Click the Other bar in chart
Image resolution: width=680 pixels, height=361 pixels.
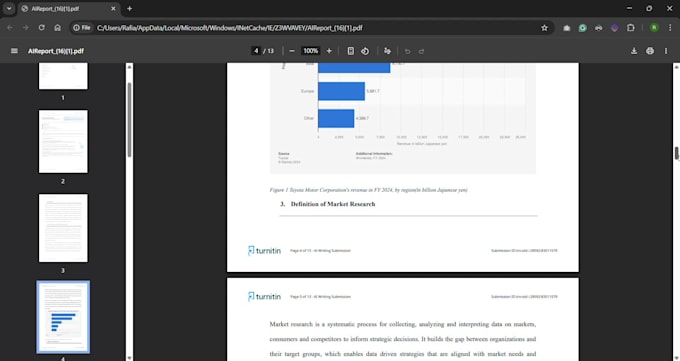coord(336,118)
